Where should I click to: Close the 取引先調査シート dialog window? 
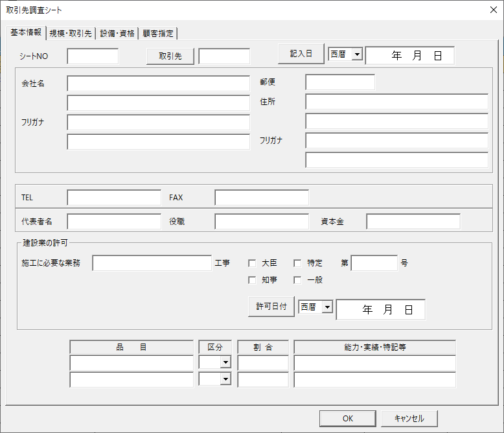click(x=493, y=10)
